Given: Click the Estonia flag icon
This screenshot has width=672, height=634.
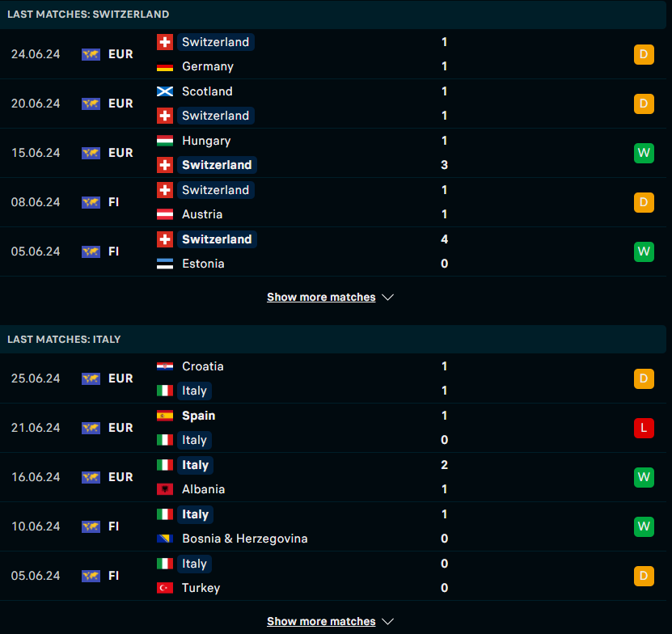Looking at the screenshot, I should click(x=165, y=264).
